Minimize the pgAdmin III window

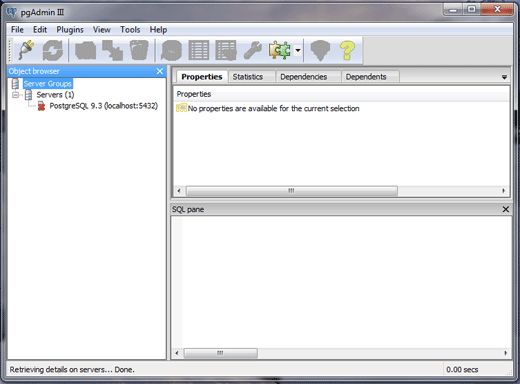click(x=453, y=10)
